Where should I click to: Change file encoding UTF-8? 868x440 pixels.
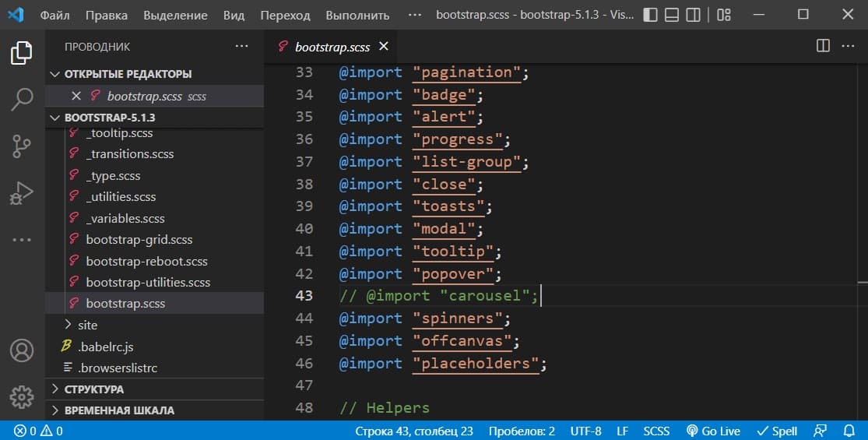pos(585,431)
